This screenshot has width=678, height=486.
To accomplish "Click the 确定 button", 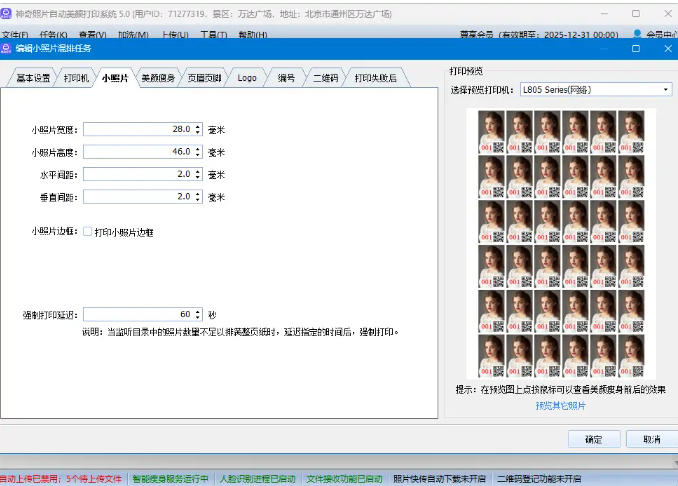I will 593,439.
